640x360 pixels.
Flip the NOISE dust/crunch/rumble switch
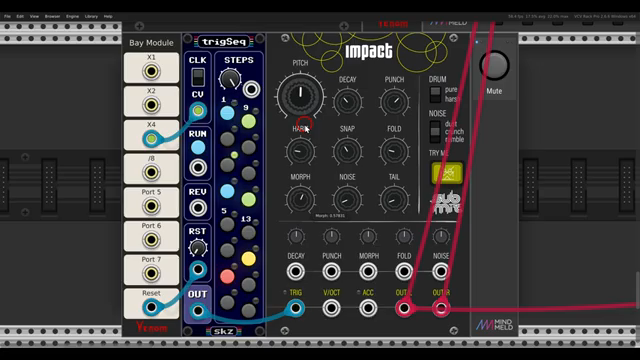click(x=435, y=131)
